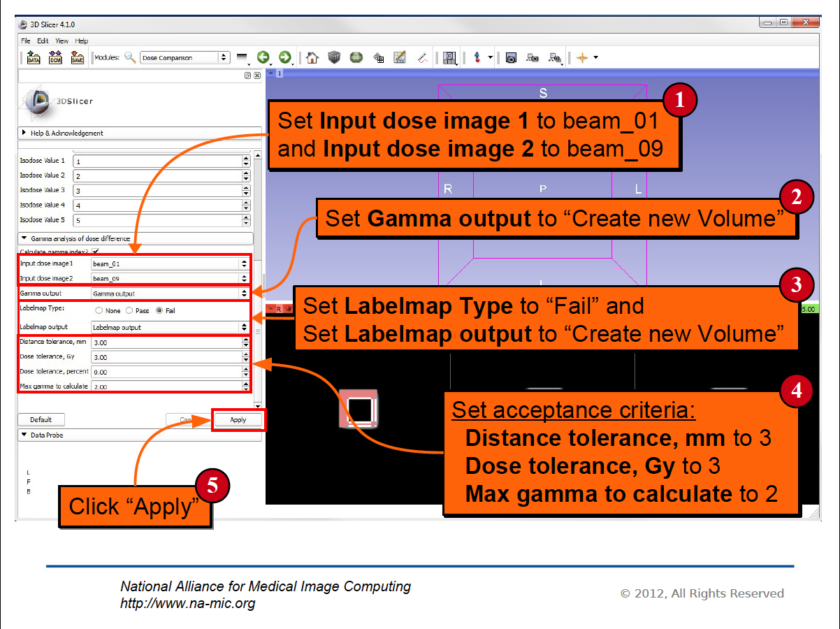The width and height of the screenshot is (840, 629).
Task: Click the SAVE scene toolbar icon
Action: click(x=77, y=58)
